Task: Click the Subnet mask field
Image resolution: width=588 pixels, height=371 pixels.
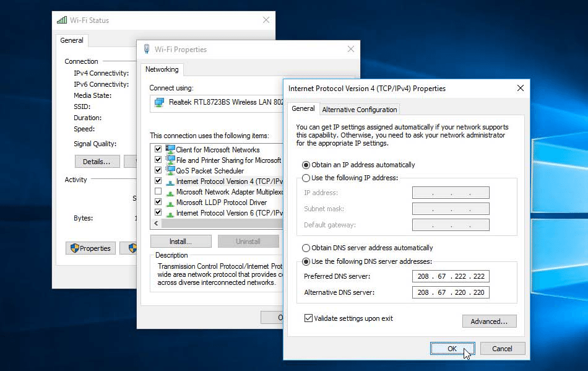Action: pyautogui.click(x=451, y=209)
